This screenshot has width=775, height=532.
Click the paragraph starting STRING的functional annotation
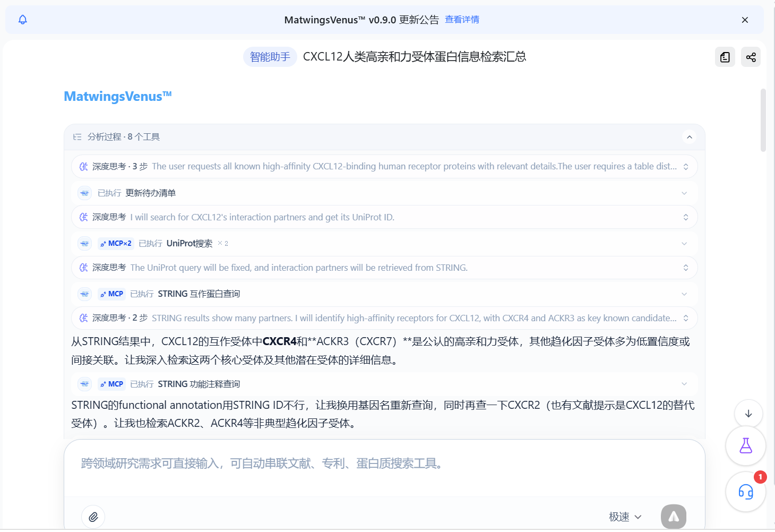point(383,414)
